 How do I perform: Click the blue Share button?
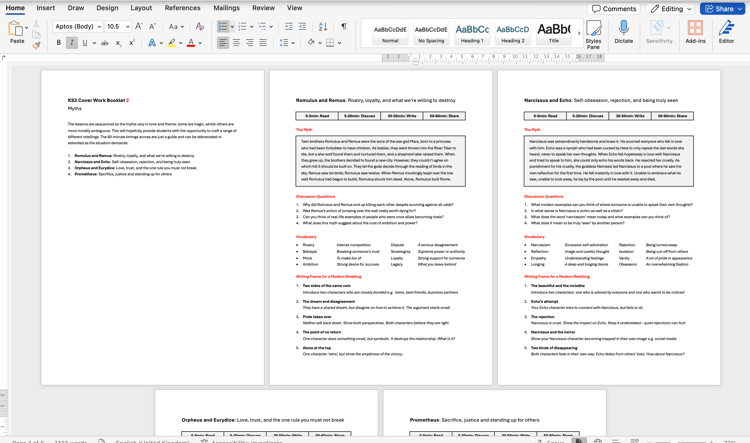(721, 8)
